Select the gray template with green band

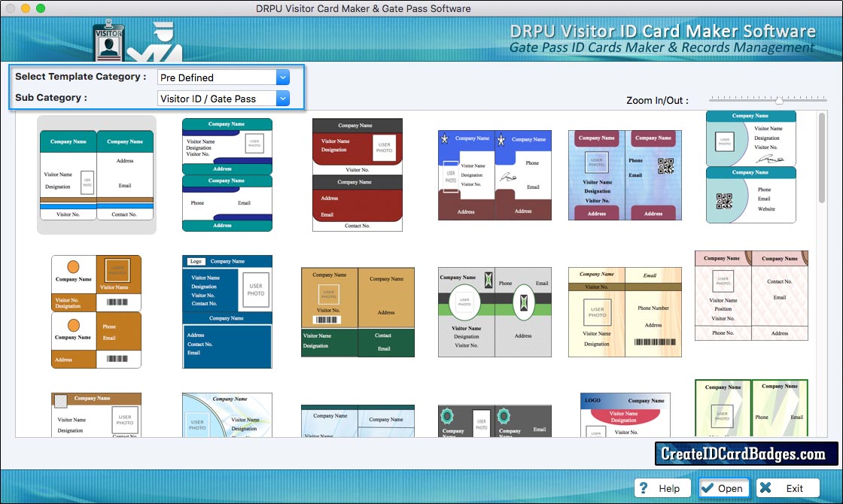tap(495, 312)
